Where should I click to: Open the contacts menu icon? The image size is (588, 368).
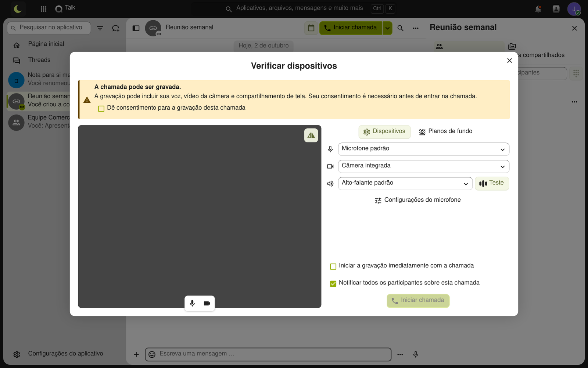tap(556, 9)
